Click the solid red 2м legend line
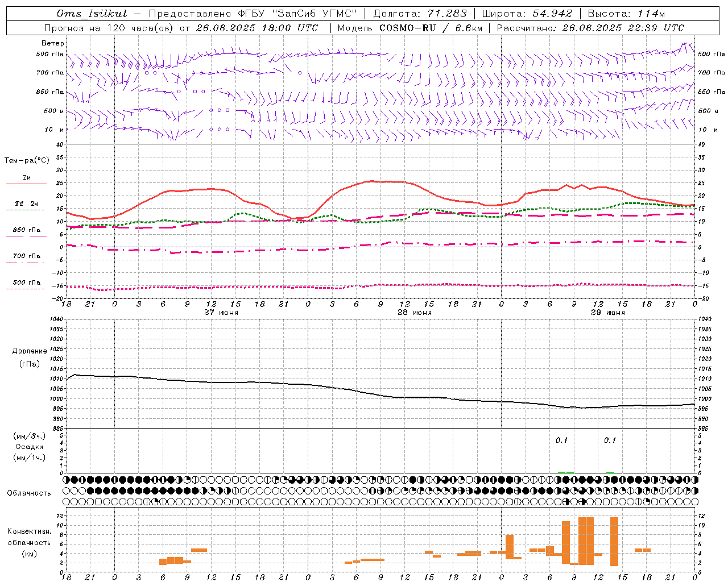Screen dimensions: 728x582 pos(26,184)
